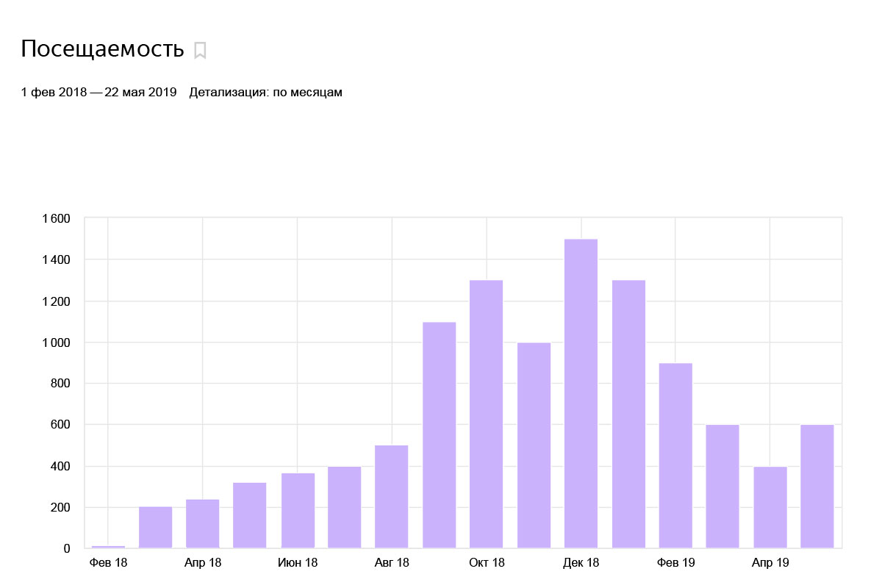Click the Апр 18 bar
This screenshot has height=588, width=882.
point(203,523)
